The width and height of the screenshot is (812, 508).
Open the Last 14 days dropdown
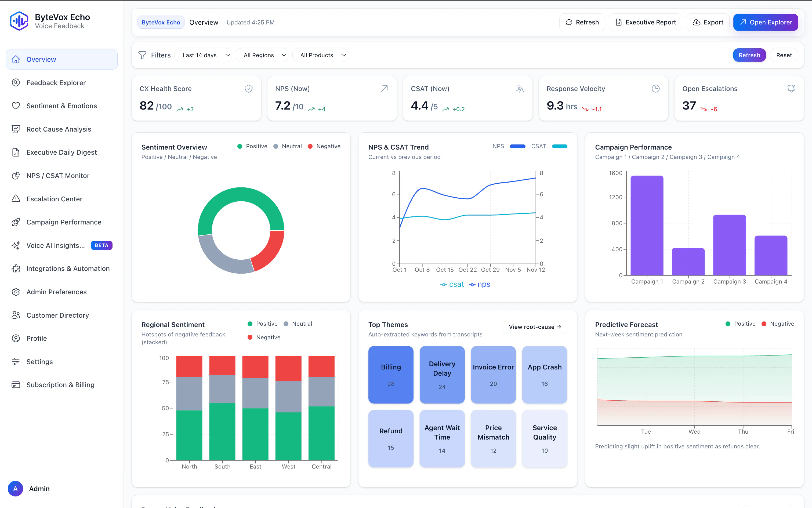point(203,55)
